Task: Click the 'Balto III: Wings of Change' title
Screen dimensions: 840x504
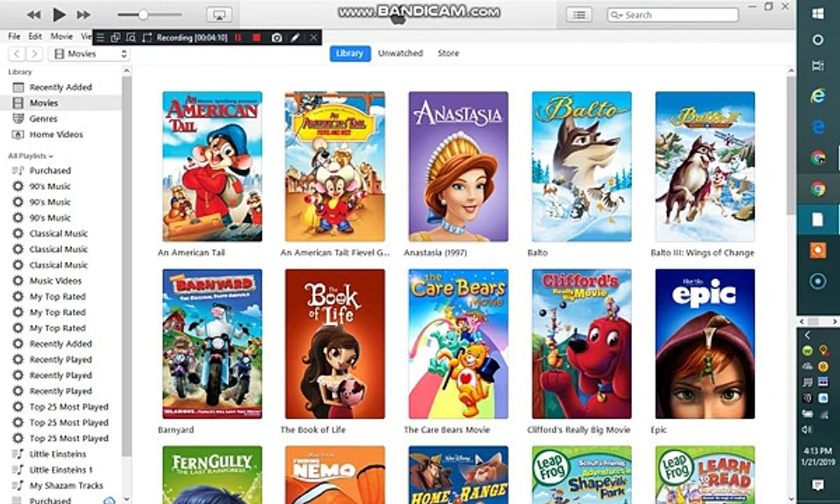Action: pos(702,253)
